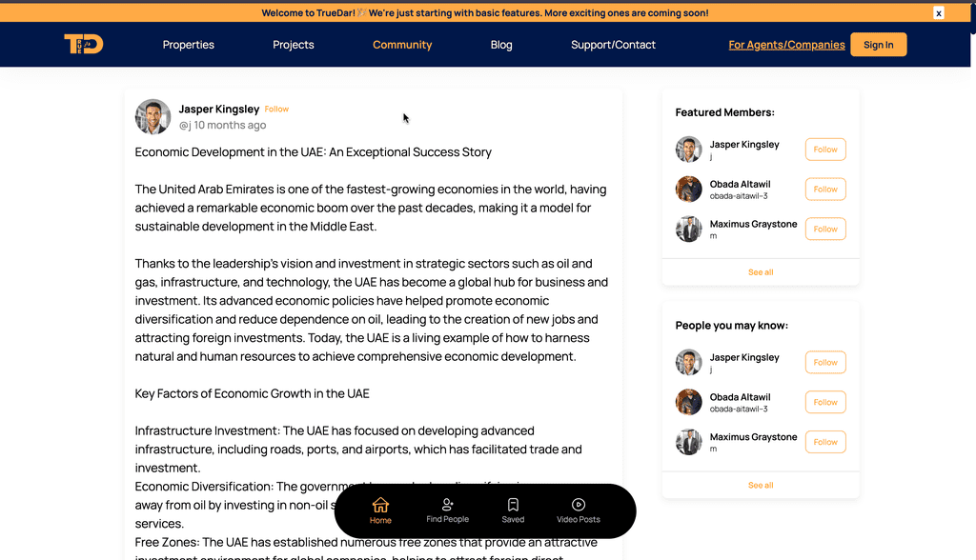Open post author name Jasper Kingsley

click(x=219, y=109)
